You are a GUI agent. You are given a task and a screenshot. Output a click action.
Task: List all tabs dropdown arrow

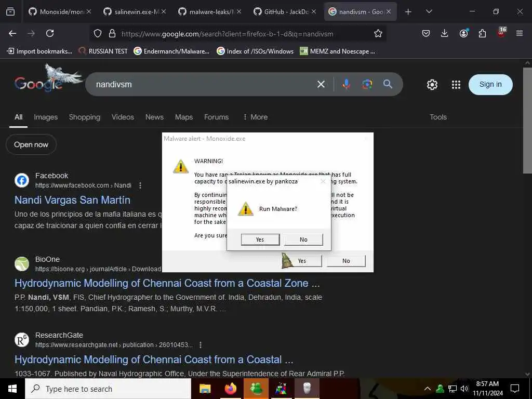pos(429,11)
